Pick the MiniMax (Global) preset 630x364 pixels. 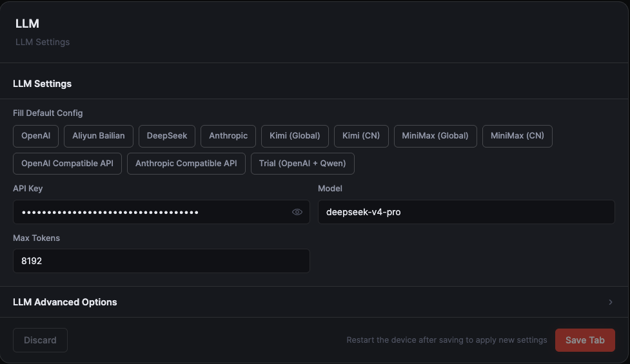(435, 136)
